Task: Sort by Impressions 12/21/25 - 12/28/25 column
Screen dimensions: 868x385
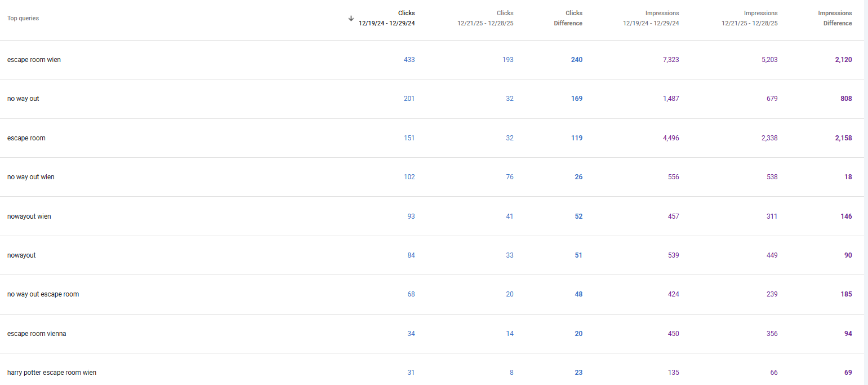Action: [749, 18]
